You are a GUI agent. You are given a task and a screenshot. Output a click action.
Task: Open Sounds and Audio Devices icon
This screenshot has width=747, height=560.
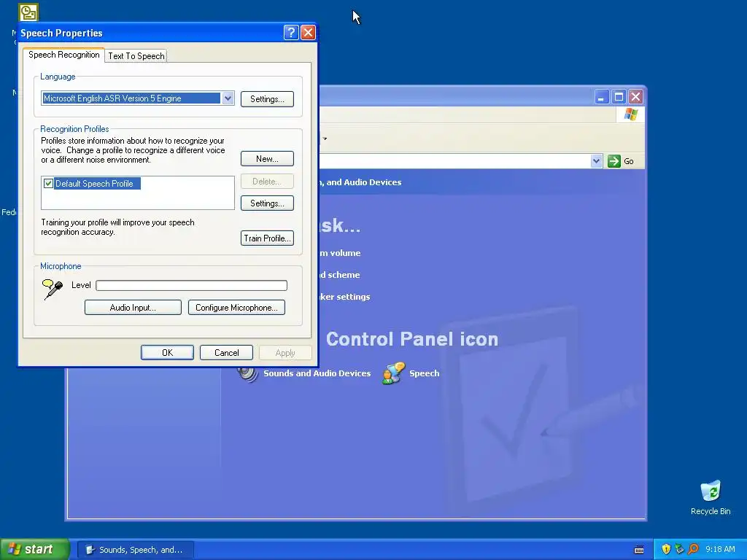(x=247, y=373)
